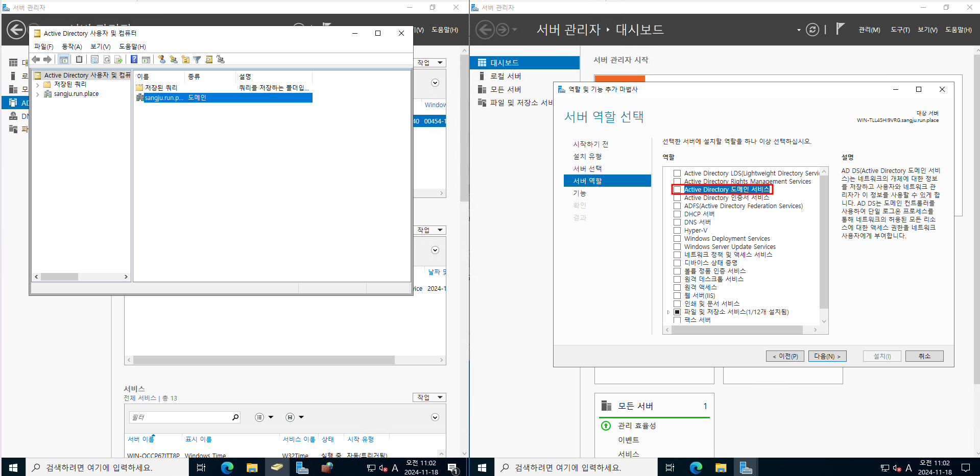Open the dropdown arrow beside the list options icon
Viewport: 980px width, 476px height.
[271, 417]
